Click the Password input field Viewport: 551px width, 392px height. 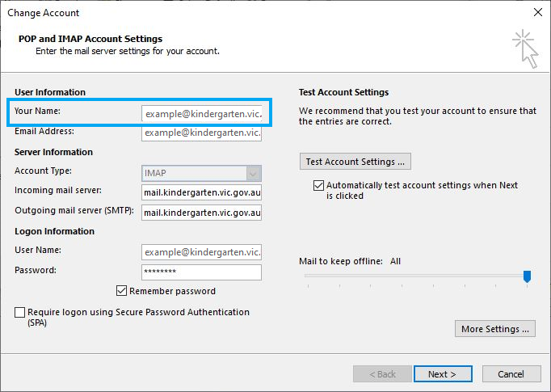click(201, 272)
